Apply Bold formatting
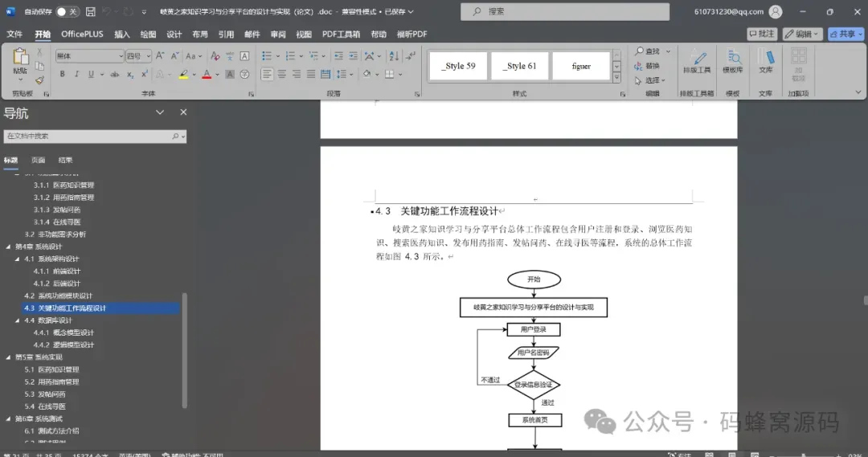The image size is (868, 457). [62, 74]
